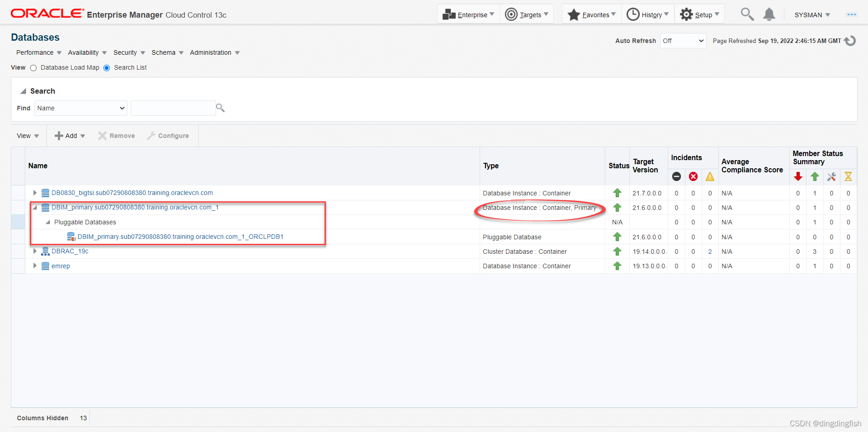Open the emrep database link
Screen dimensions: 868x432
point(61,266)
